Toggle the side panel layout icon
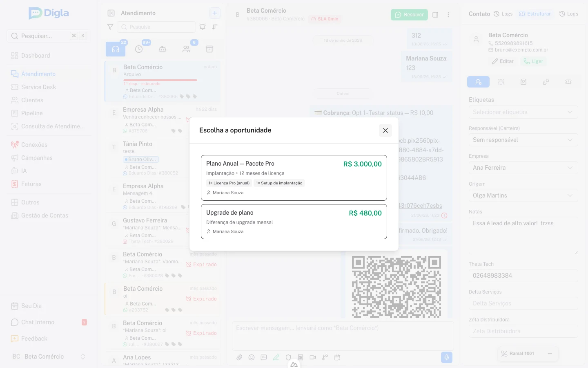 (435, 15)
